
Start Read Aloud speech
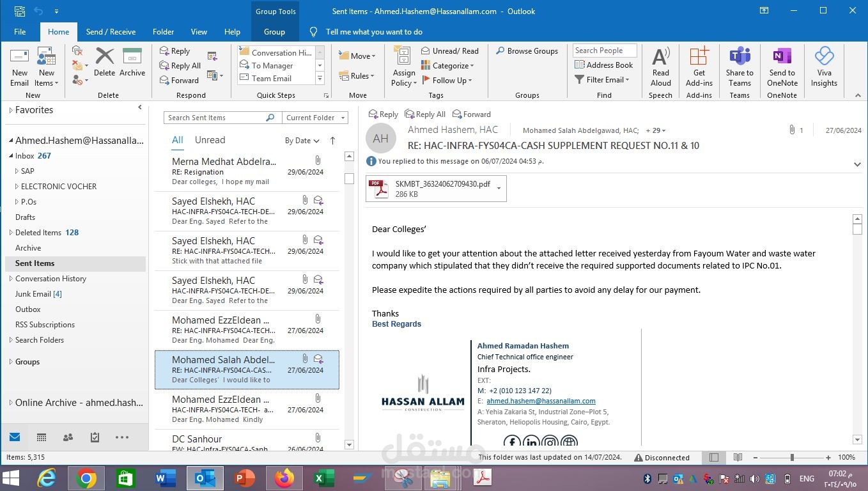pos(661,67)
